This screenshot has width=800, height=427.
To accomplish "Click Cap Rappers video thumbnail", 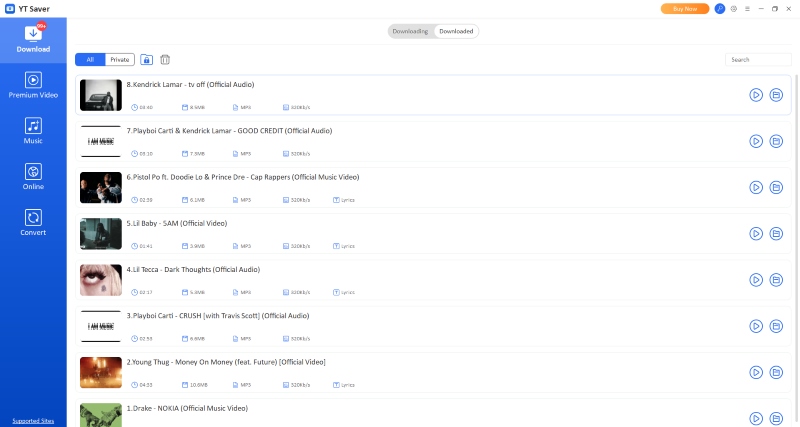I will 101,187.
